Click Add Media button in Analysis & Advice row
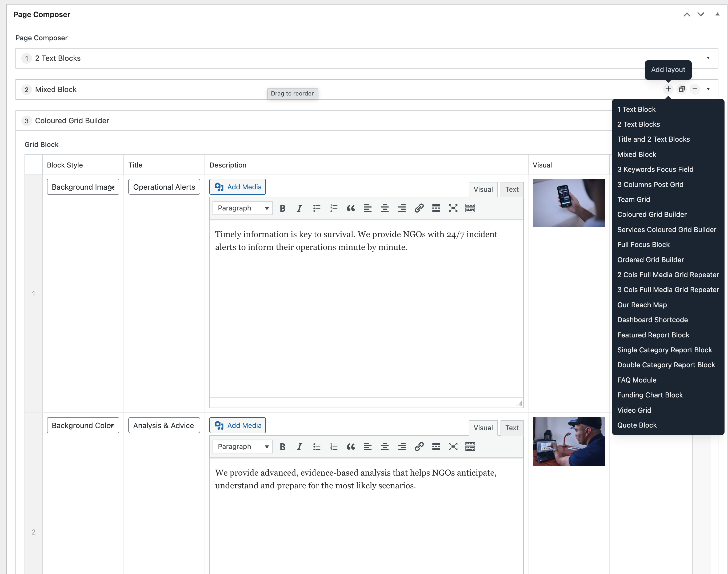The height and width of the screenshot is (574, 728). pos(238,425)
